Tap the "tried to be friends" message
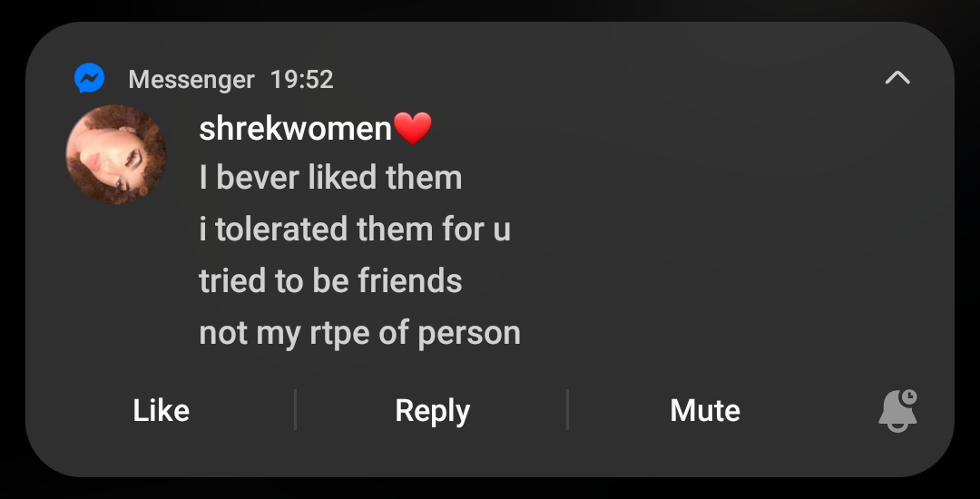980x499 pixels. click(330, 281)
